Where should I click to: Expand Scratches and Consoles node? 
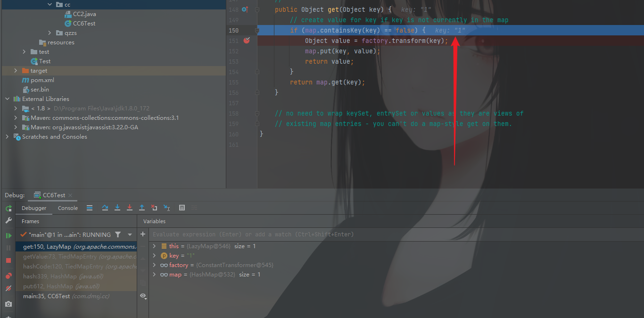point(8,137)
